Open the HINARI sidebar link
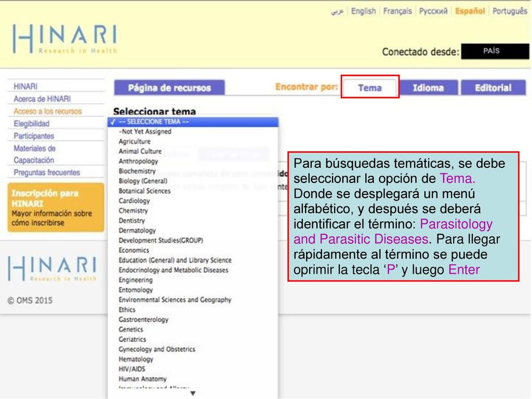The width and height of the screenshot is (532, 399). tap(25, 87)
